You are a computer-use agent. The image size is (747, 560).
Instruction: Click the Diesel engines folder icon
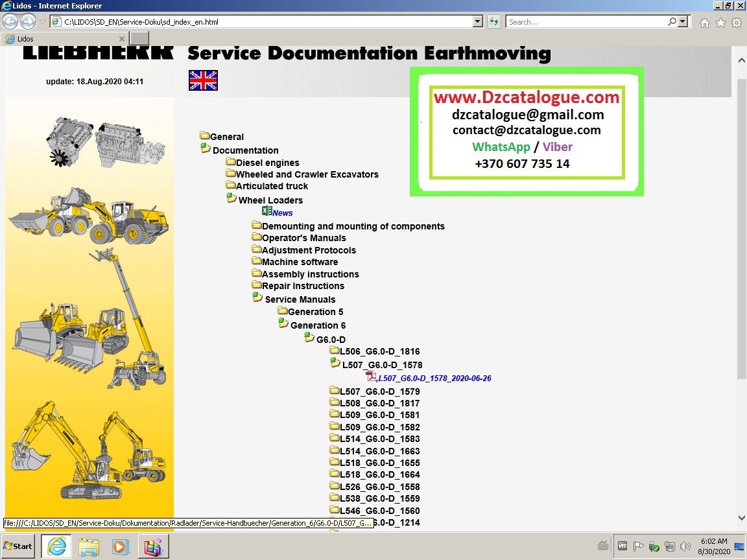tap(231, 161)
